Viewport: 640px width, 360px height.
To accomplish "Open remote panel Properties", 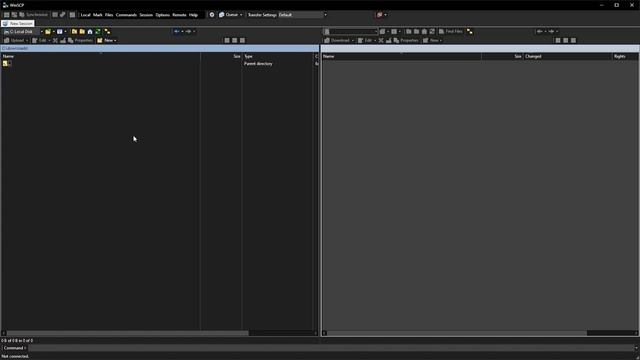I will [x=406, y=40].
